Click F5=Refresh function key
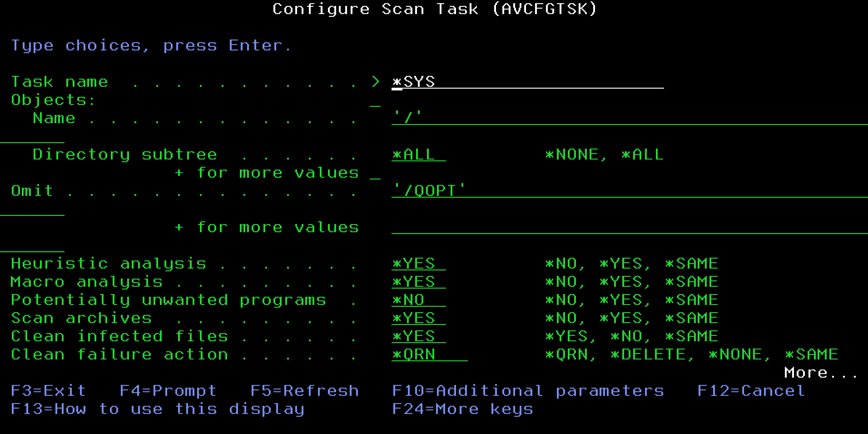868x434 pixels. 304,391
